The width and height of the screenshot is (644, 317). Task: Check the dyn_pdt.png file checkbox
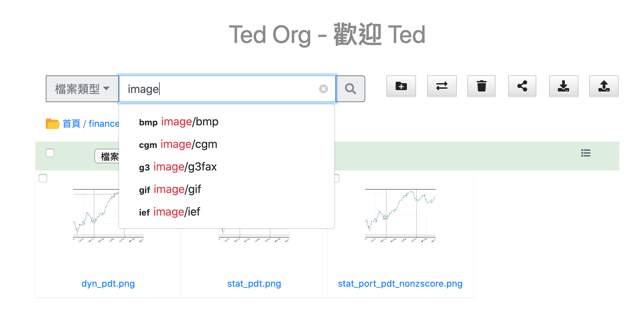click(43, 178)
